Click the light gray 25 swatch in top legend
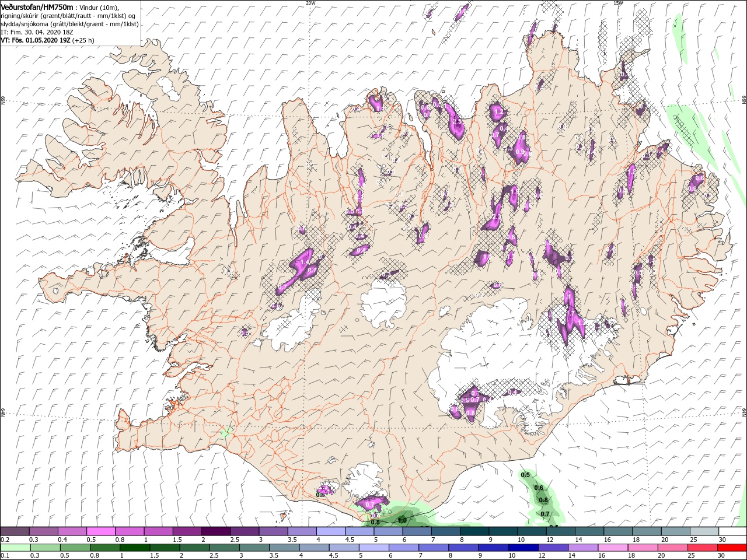747x560 pixels. tap(704, 531)
